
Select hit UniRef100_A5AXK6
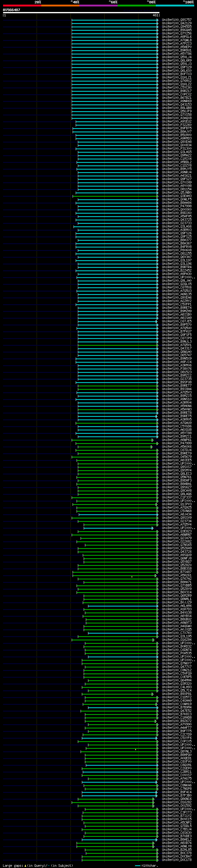(177, 446)
